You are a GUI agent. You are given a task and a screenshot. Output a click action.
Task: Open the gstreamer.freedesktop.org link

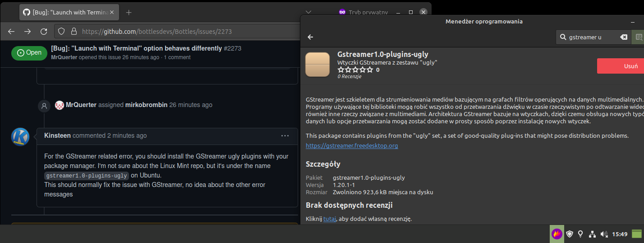352,145
